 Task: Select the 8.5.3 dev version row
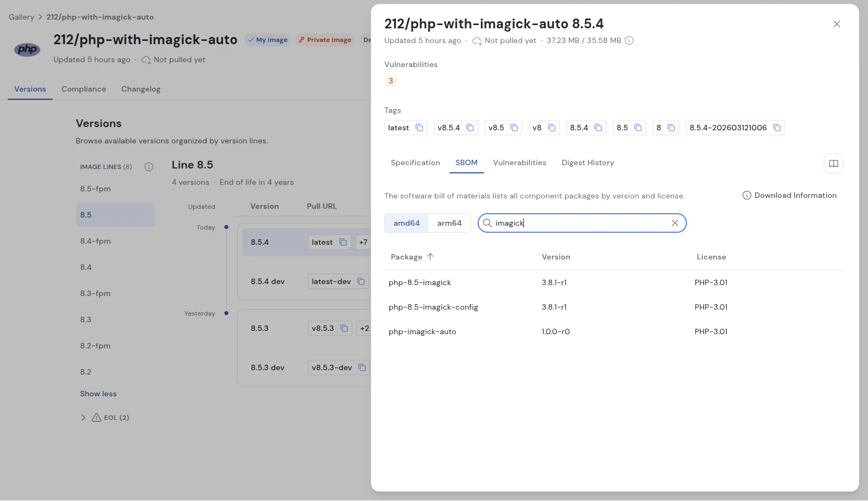coord(306,367)
